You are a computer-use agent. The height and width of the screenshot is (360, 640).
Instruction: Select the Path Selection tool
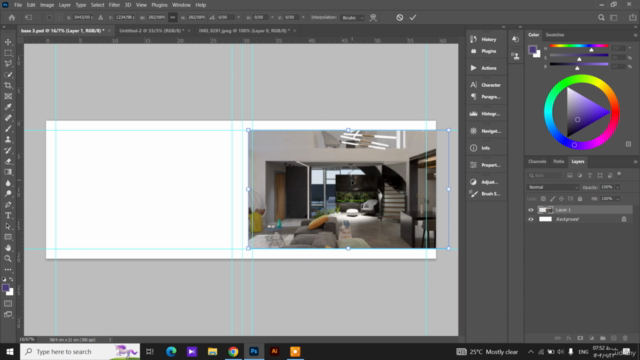pyautogui.click(x=8, y=226)
